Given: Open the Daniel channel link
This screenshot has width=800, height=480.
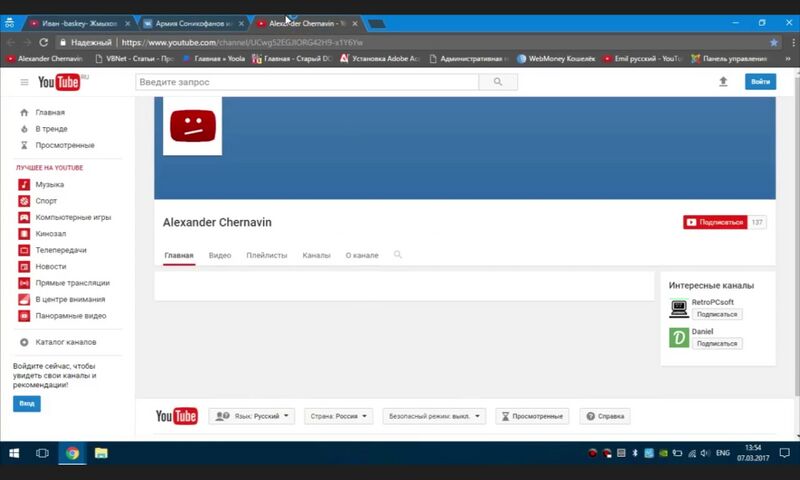Looking at the screenshot, I should [x=703, y=331].
